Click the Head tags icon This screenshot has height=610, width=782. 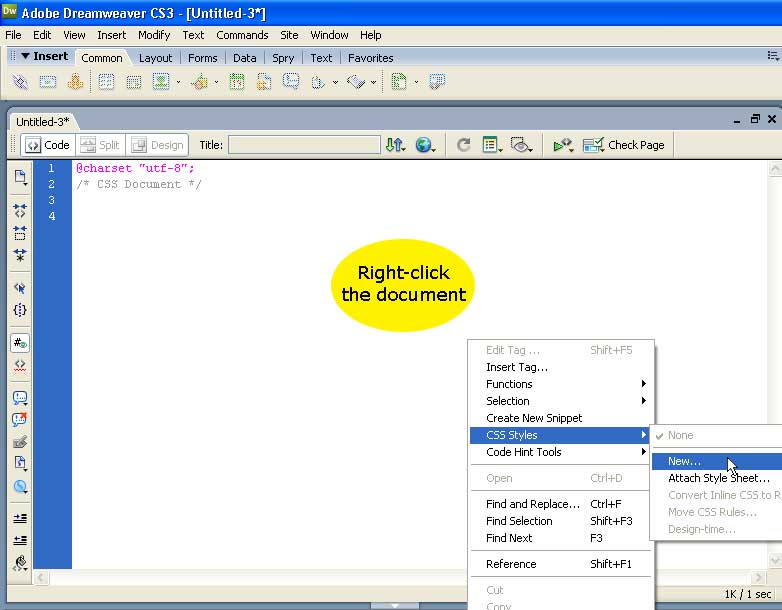tap(318, 82)
